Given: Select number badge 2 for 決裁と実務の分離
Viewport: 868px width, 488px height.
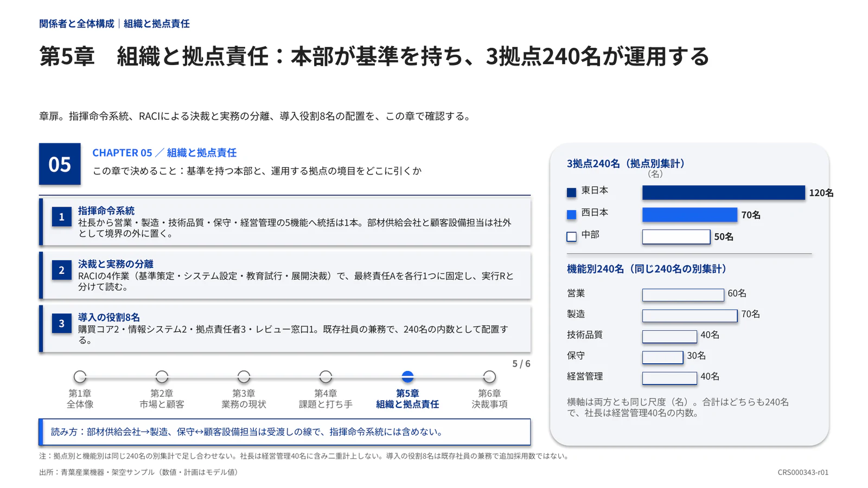Looking at the screenshot, I should click(61, 270).
